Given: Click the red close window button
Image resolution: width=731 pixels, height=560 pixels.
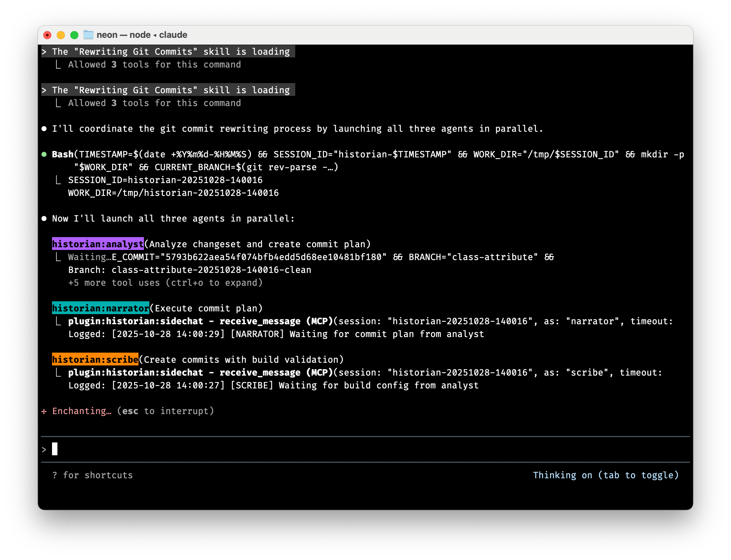Looking at the screenshot, I should click(48, 35).
